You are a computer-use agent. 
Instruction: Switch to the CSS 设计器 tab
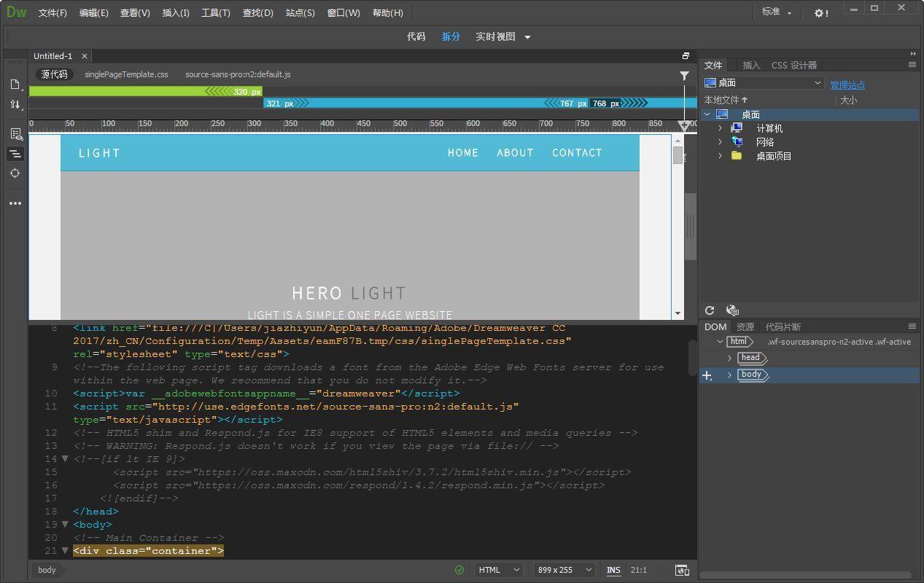794,66
